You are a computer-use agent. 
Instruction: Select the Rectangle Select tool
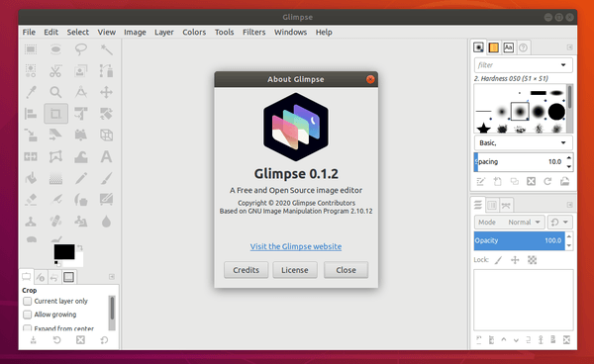[x=31, y=49]
